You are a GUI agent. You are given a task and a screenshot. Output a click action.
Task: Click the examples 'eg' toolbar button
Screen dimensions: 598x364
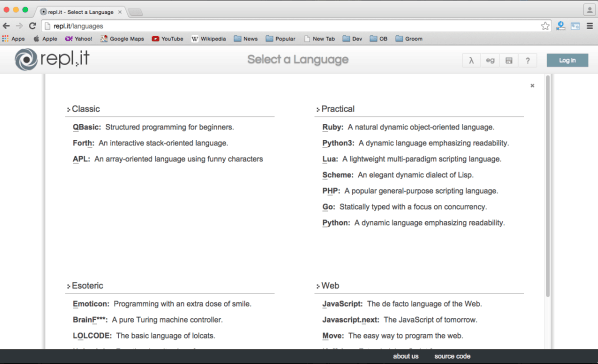click(490, 60)
